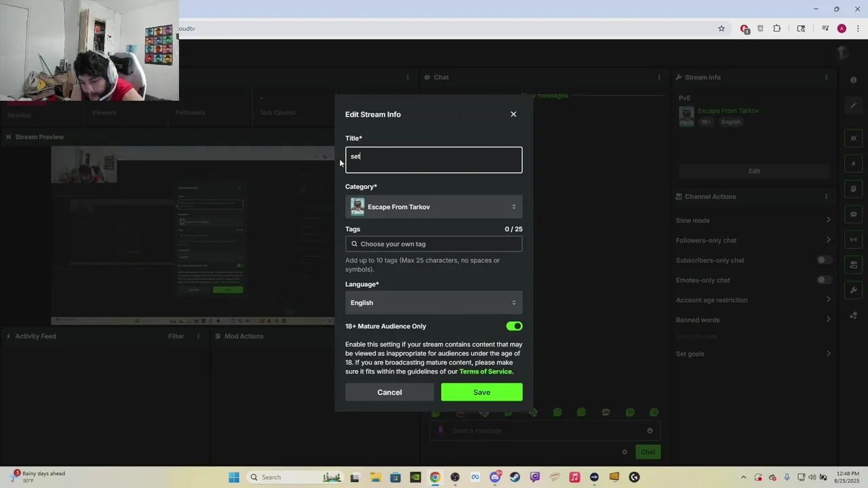
Task: Click the chat bubble icon in the right sidebar
Action: (854, 214)
